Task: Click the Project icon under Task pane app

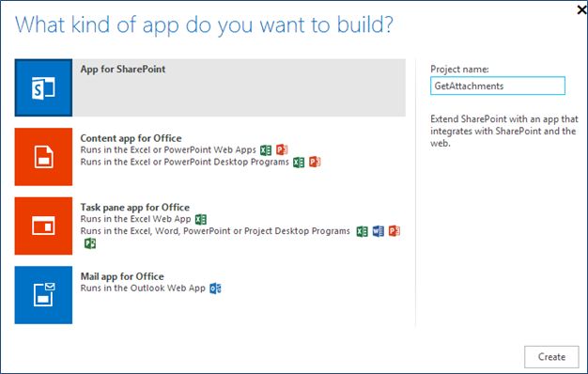Action: pyautogui.click(x=90, y=243)
